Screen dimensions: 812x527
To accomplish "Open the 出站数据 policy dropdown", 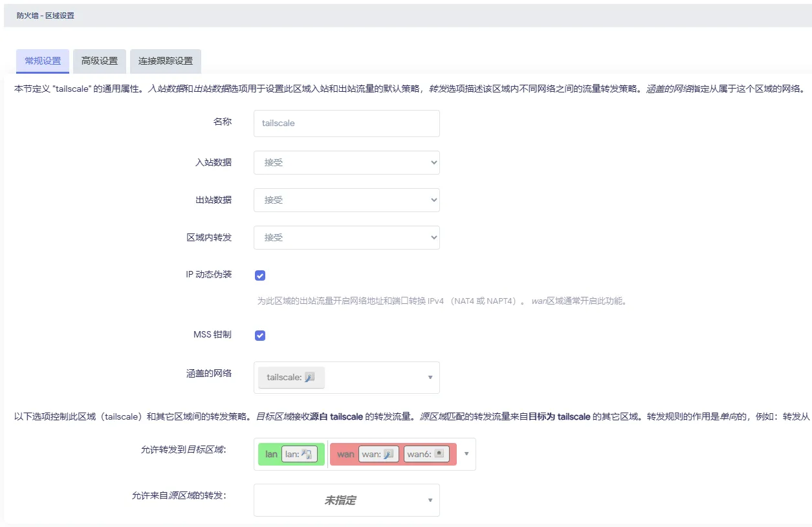I will point(346,200).
